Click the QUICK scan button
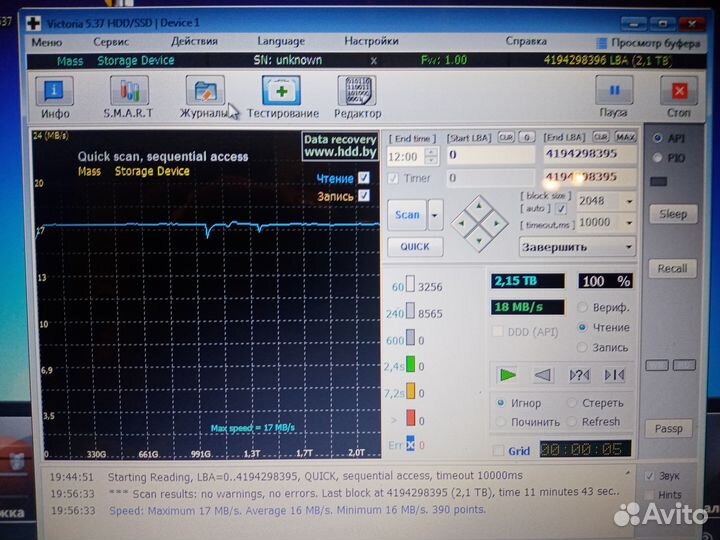This screenshot has height=540, width=720. point(415,246)
